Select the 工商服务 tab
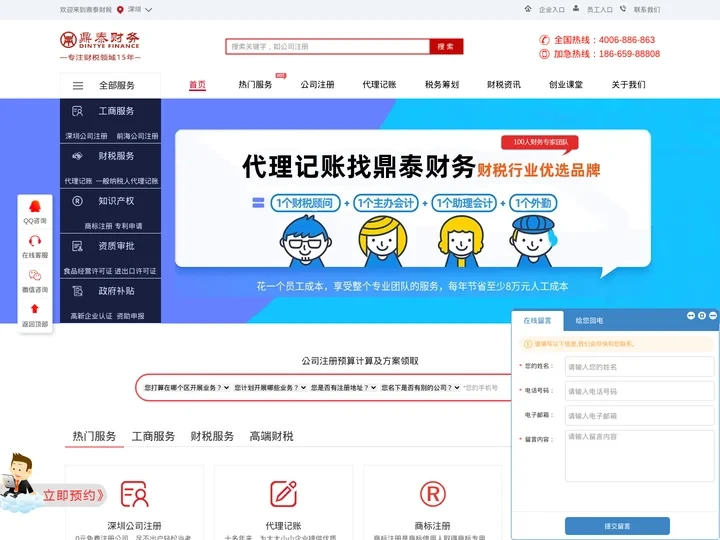720x540 pixels. [x=153, y=436]
